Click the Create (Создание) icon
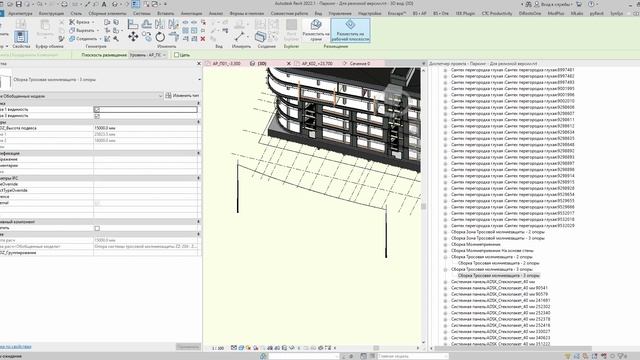This screenshot has width=640, height=360. (260, 37)
